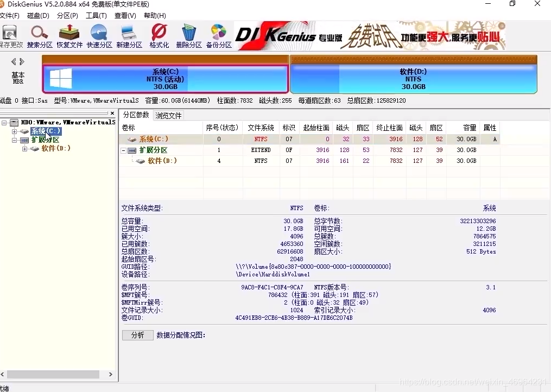551x392 pixels.
Task: Click right arrow of tree horizontal scrollbar
Action: [111, 375]
